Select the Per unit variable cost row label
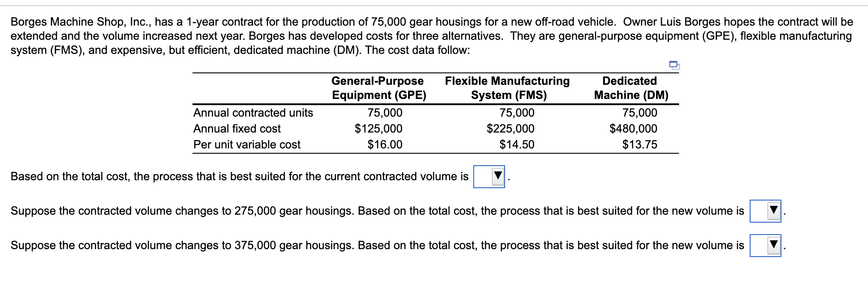This screenshot has width=868, height=288. (246, 144)
